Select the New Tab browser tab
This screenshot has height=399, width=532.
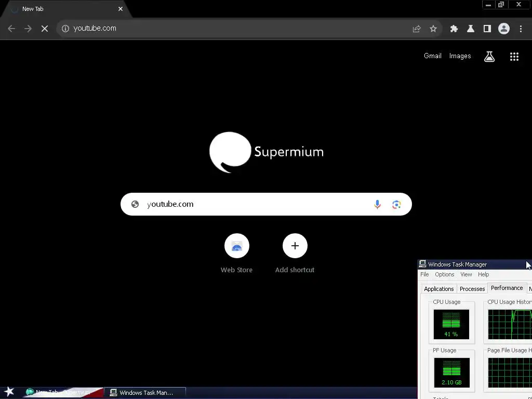(66, 9)
